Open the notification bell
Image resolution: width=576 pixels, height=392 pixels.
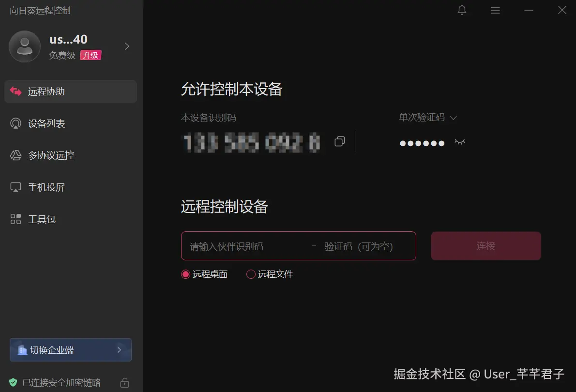[462, 10]
